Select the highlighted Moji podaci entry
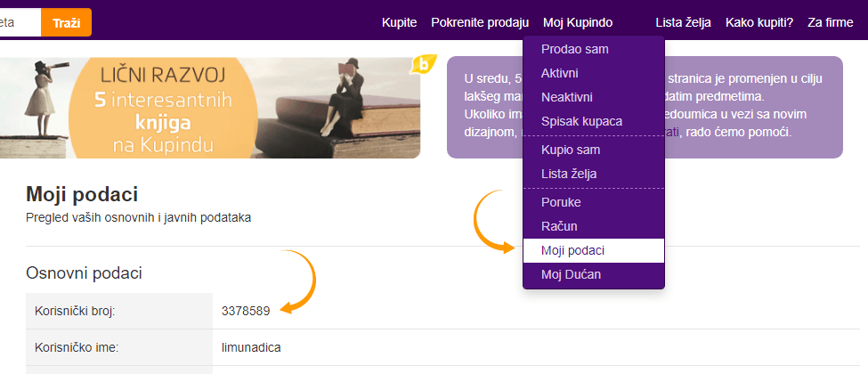868x374 pixels. coord(594,250)
